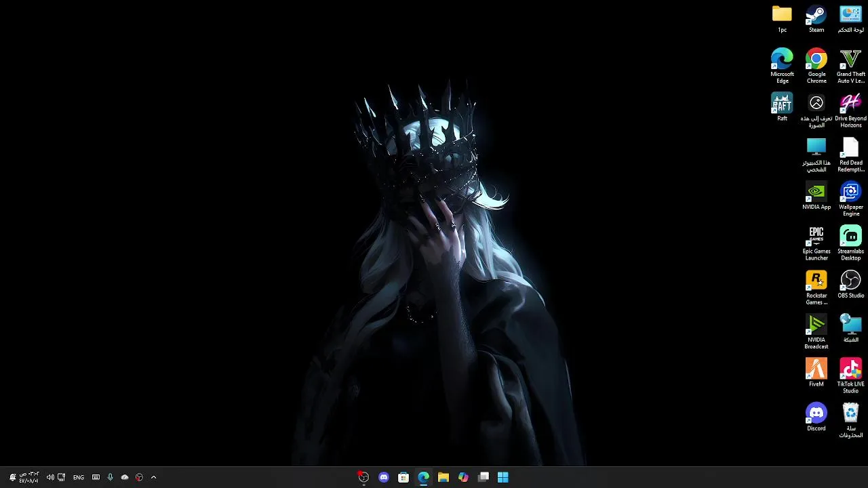868x488 pixels.
Task: Switch to Microsoft Edge in taskbar
Action: (x=423, y=477)
